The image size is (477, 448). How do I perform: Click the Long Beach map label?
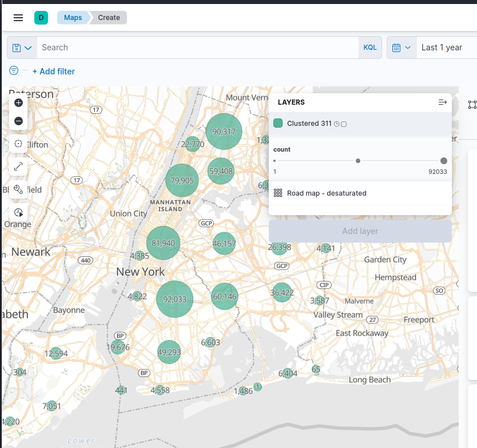pos(369,379)
